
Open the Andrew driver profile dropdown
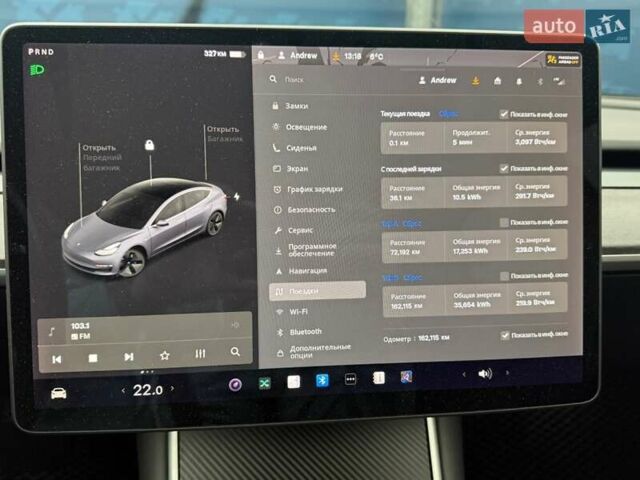pyautogui.click(x=437, y=80)
